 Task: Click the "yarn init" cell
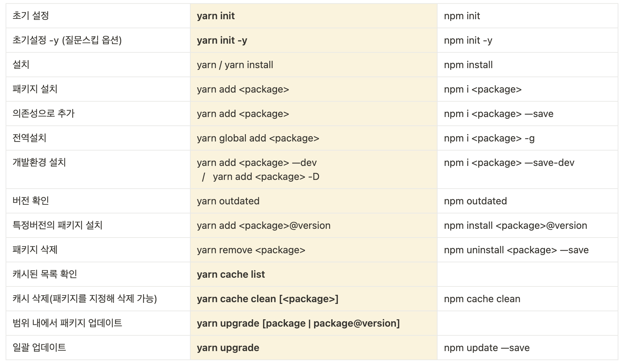coord(216,16)
